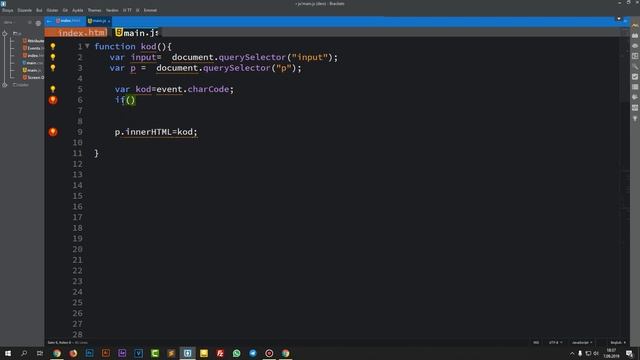Click the lightbulb hint on line 2
640x360 pixels.
(x=53, y=57)
